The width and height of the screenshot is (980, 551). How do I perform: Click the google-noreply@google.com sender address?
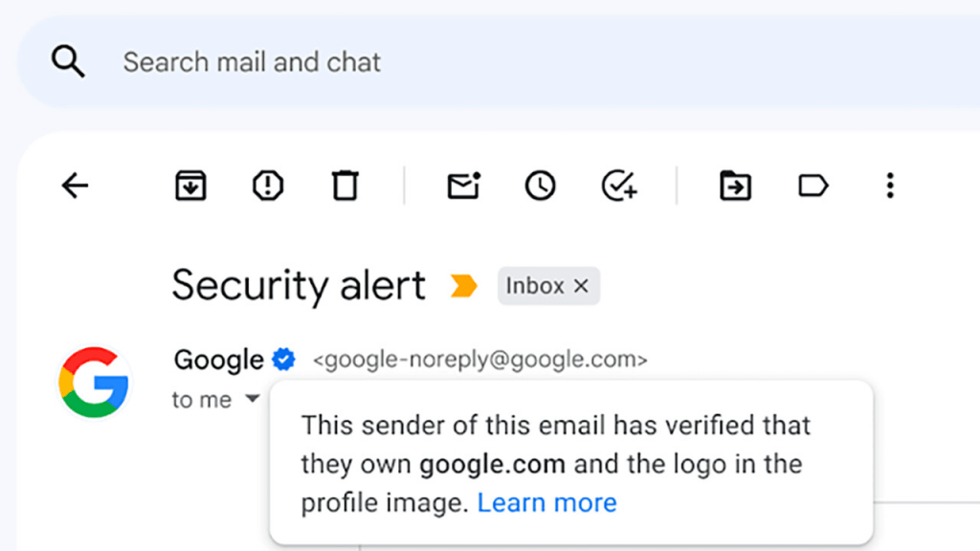tap(480, 360)
